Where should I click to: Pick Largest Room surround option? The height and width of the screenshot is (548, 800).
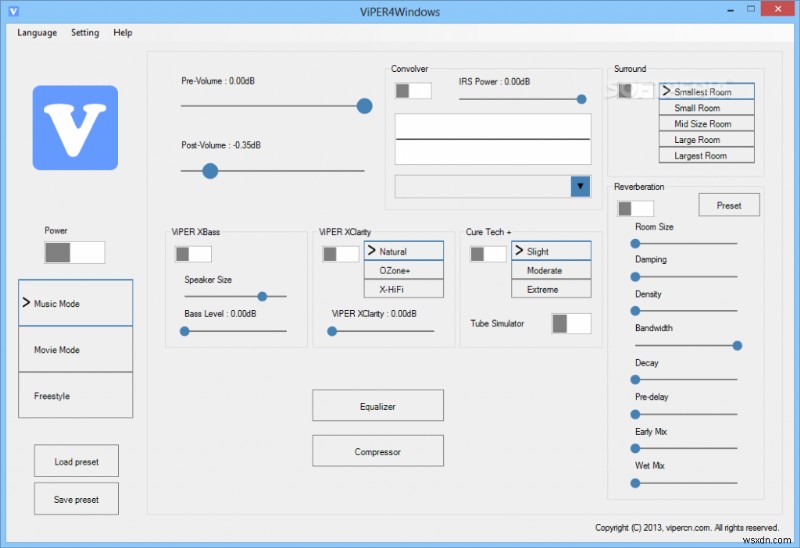(x=707, y=155)
